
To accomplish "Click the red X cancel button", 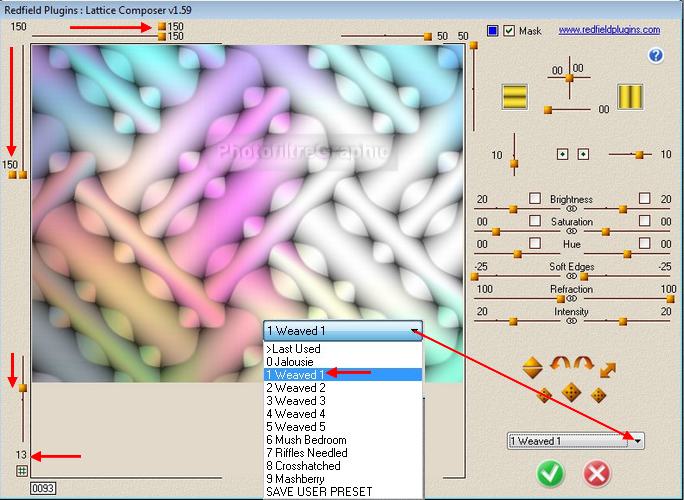I will click(597, 472).
